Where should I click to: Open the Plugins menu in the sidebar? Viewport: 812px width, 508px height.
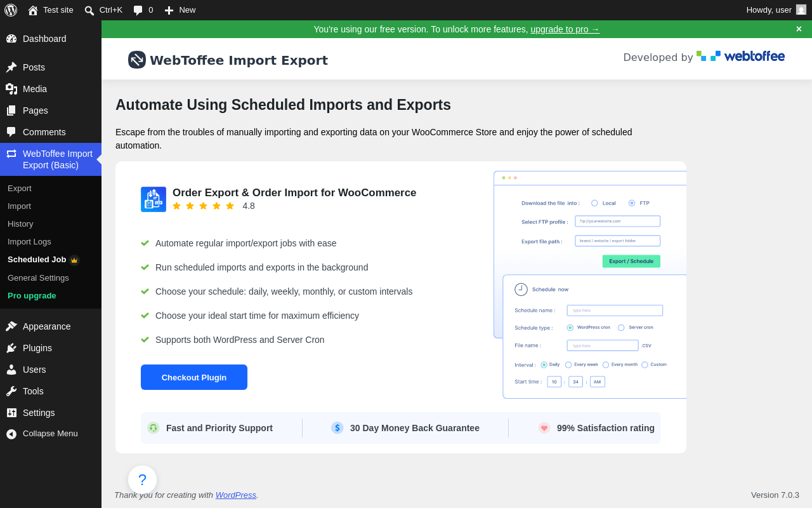tap(51, 348)
